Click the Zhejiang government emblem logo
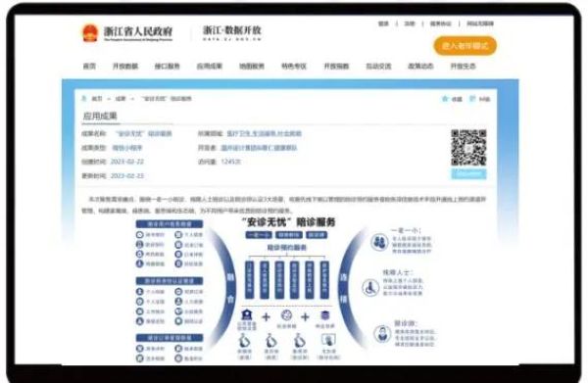The image size is (588, 383). tap(90, 33)
